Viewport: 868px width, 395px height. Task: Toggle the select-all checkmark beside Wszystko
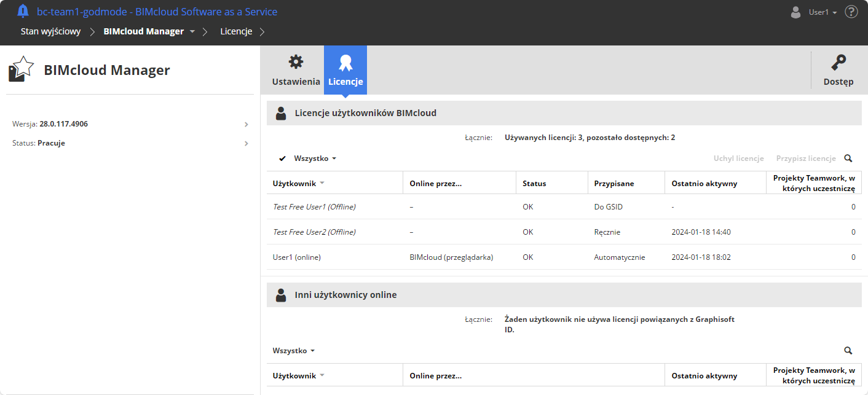pyautogui.click(x=282, y=158)
